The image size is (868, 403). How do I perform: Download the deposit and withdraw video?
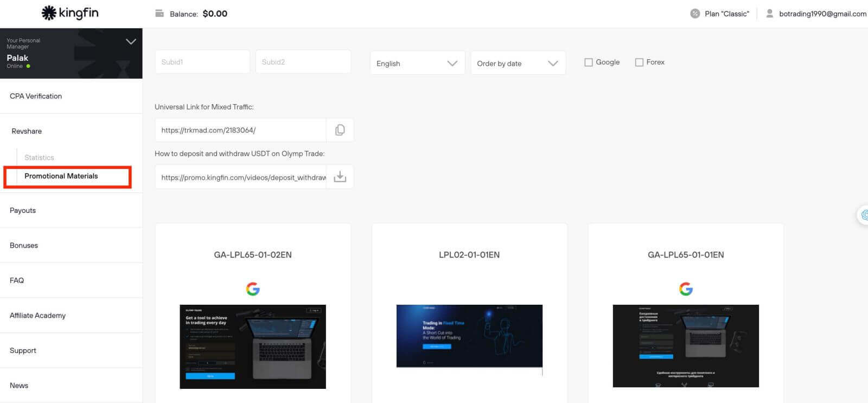340,177
